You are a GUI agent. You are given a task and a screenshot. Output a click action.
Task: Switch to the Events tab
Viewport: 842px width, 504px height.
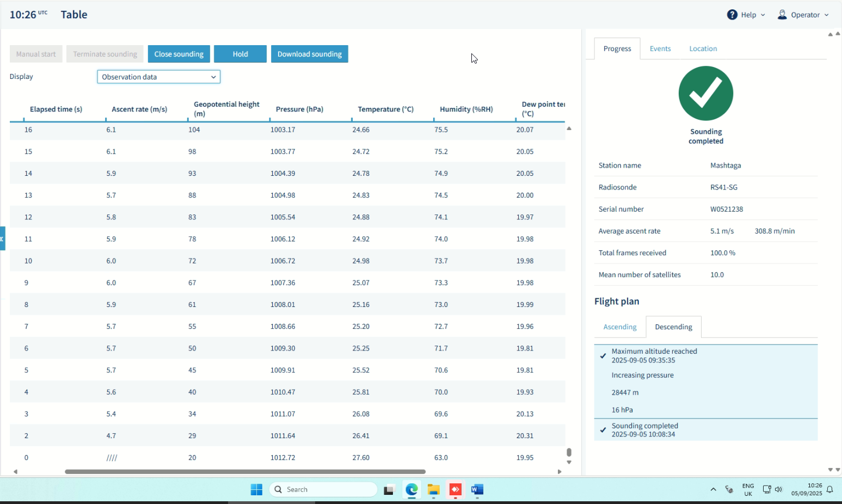[660, 48]
